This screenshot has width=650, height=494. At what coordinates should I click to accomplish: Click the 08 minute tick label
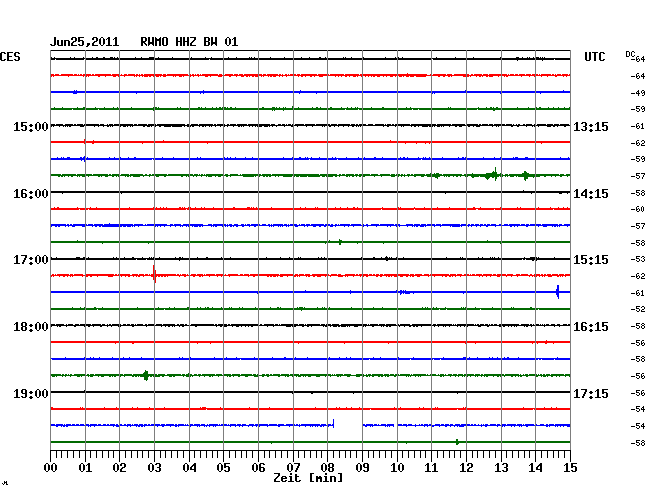pos(327,468)
